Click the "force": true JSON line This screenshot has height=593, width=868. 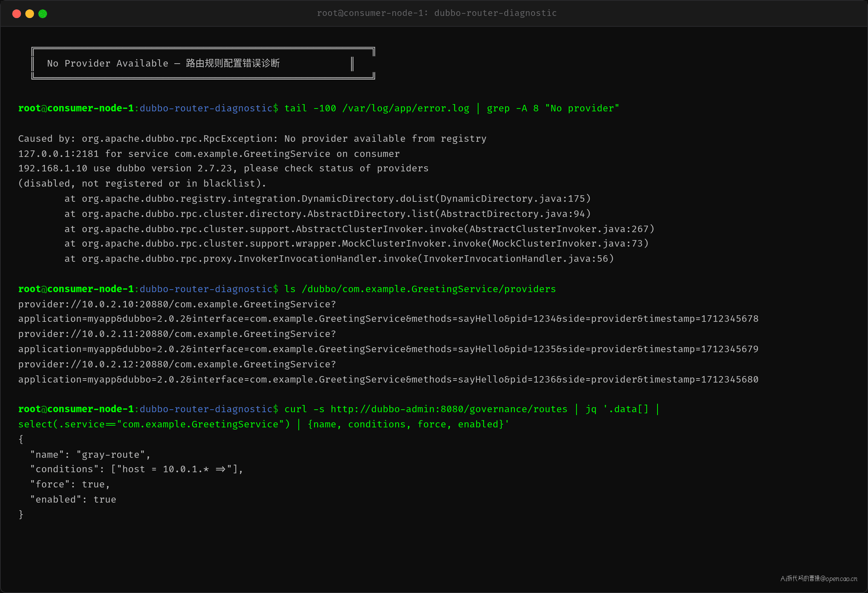70,484
